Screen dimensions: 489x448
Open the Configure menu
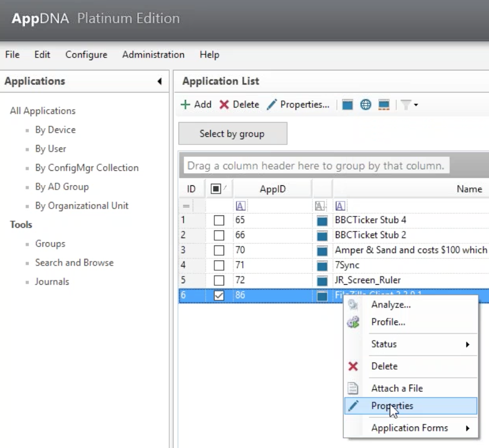(86, 55)
